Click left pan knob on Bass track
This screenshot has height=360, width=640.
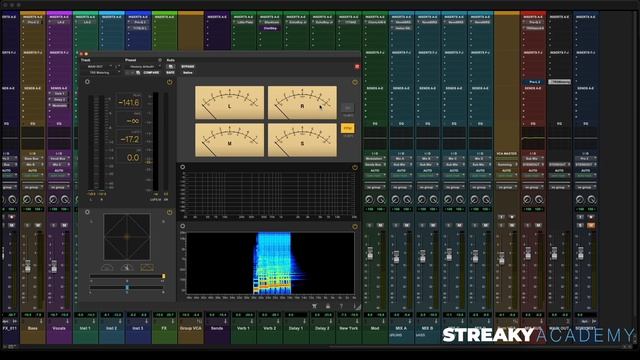[x=27, y=200]
